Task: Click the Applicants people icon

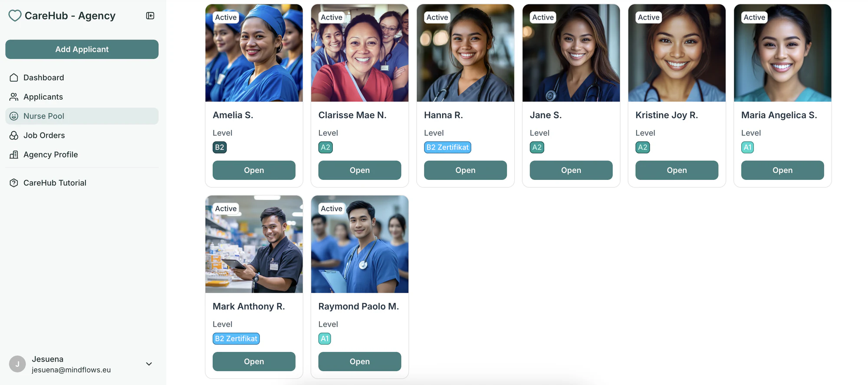Action: click(14, 96)
